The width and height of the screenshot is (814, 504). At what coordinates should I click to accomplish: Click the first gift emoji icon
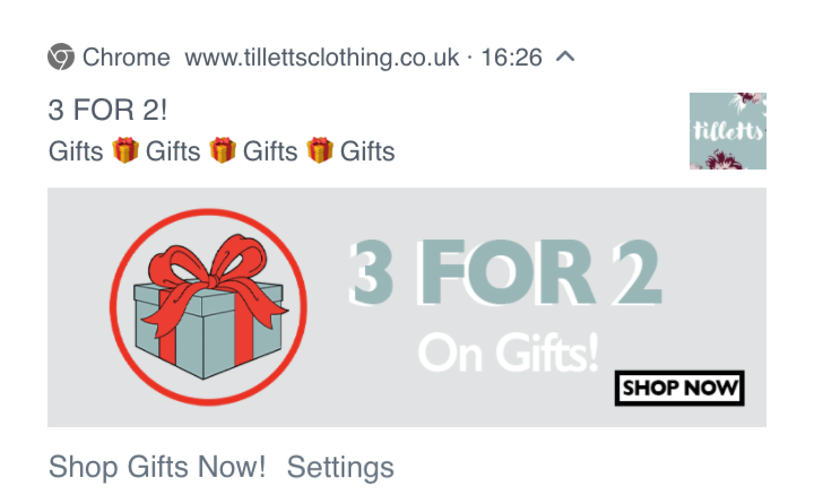tap(125, 151)
